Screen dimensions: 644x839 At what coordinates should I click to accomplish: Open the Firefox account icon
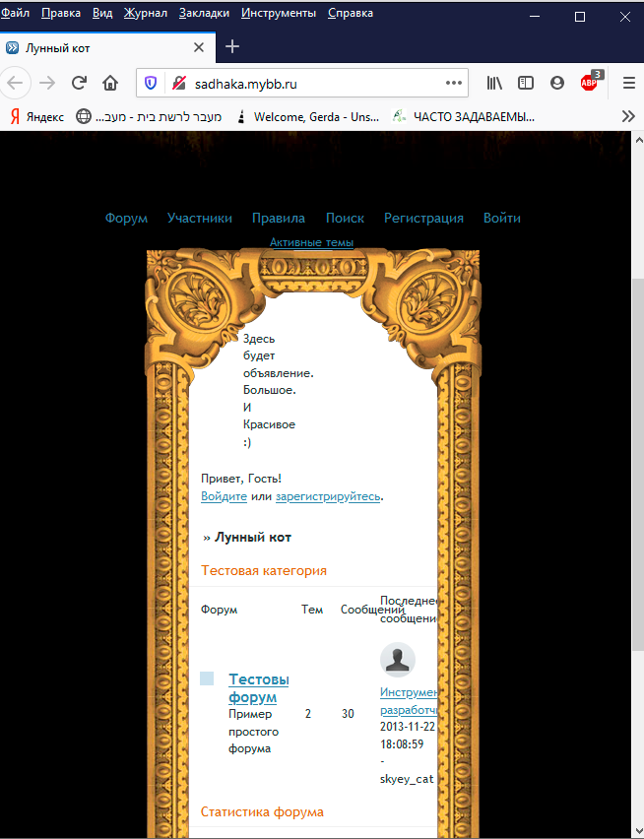pos(557,83)
